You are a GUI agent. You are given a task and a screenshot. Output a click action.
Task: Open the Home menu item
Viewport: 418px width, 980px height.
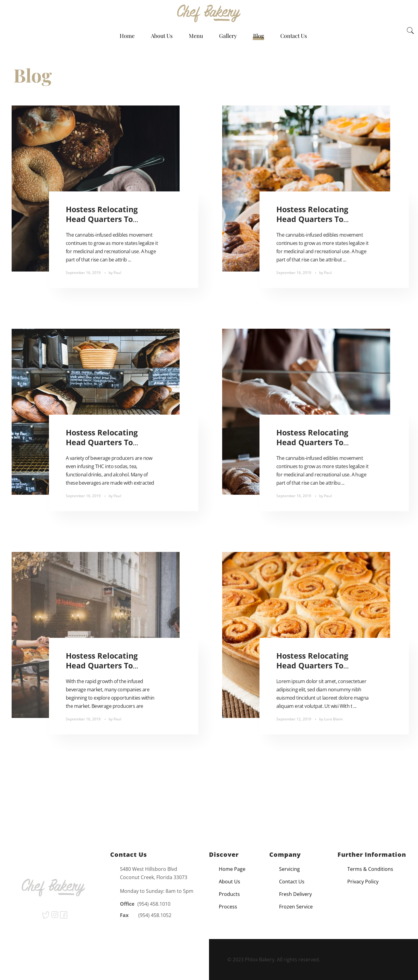tap(127, 36)
